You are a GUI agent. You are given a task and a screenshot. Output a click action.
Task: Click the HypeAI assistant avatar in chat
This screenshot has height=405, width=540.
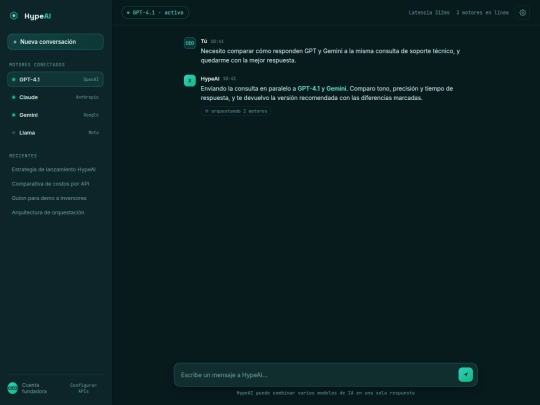pos(190,81)
